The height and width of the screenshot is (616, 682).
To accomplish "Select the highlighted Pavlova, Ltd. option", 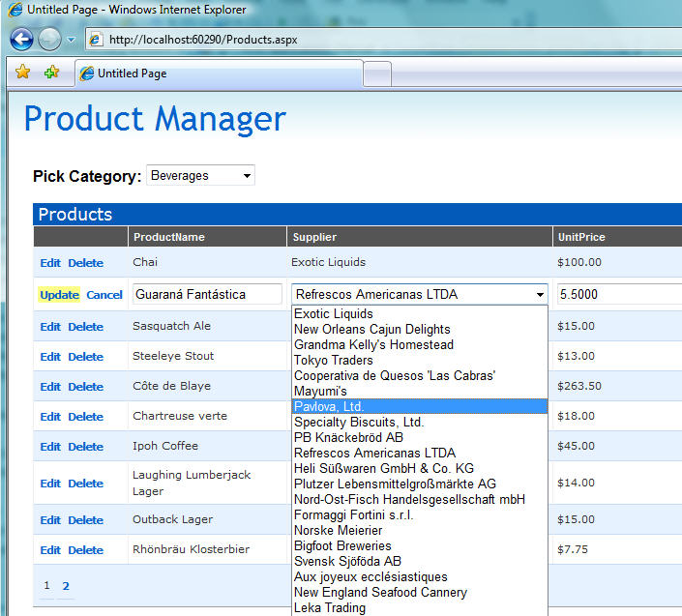I will 420,406.
